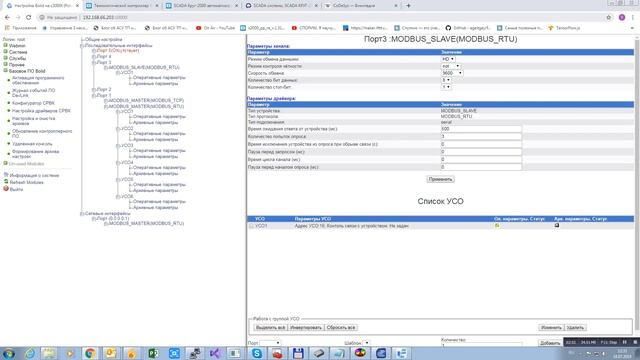The height and width of the screenshot is (360, 640).
Task: Click the Выделить все button
Action: [x=270, y=327]
